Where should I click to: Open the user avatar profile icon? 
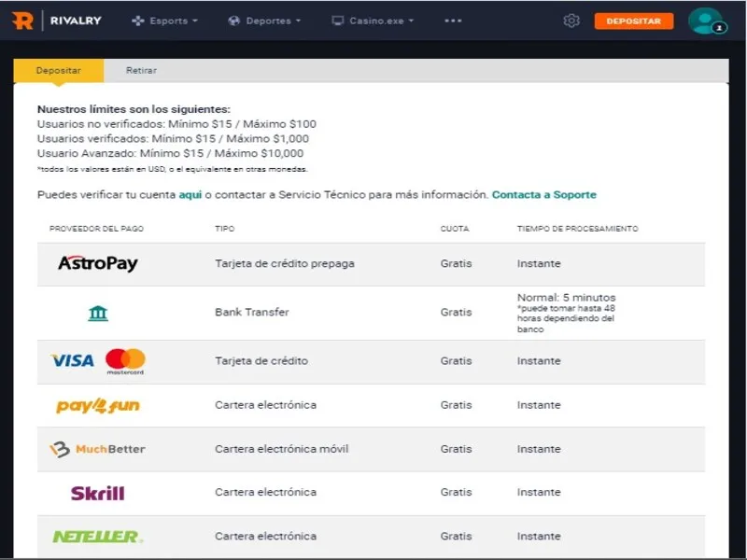[705, 21]
